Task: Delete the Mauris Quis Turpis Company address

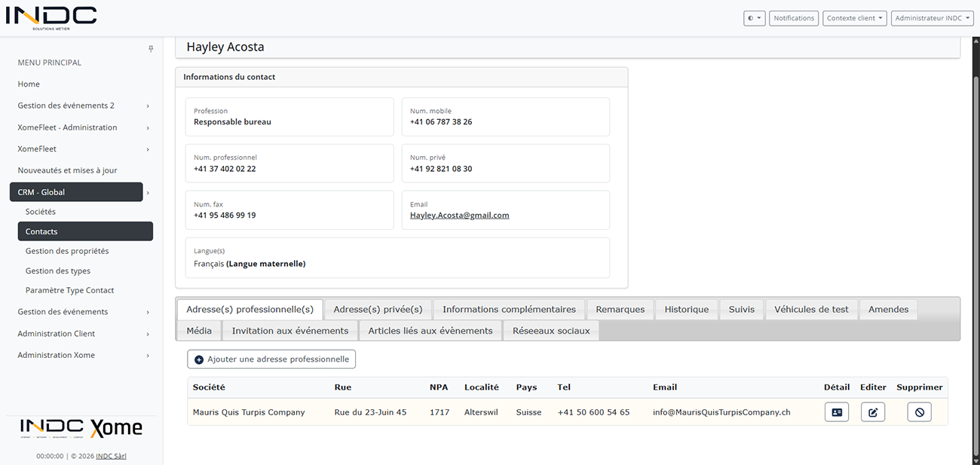Action: (919, 412)
